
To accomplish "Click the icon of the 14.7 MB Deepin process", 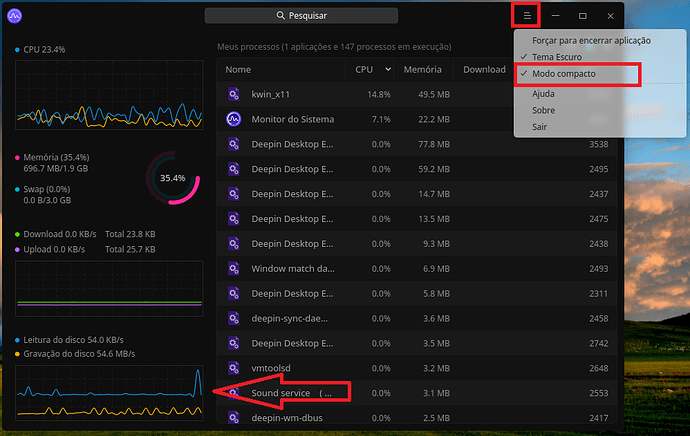I will pos(233,194).
